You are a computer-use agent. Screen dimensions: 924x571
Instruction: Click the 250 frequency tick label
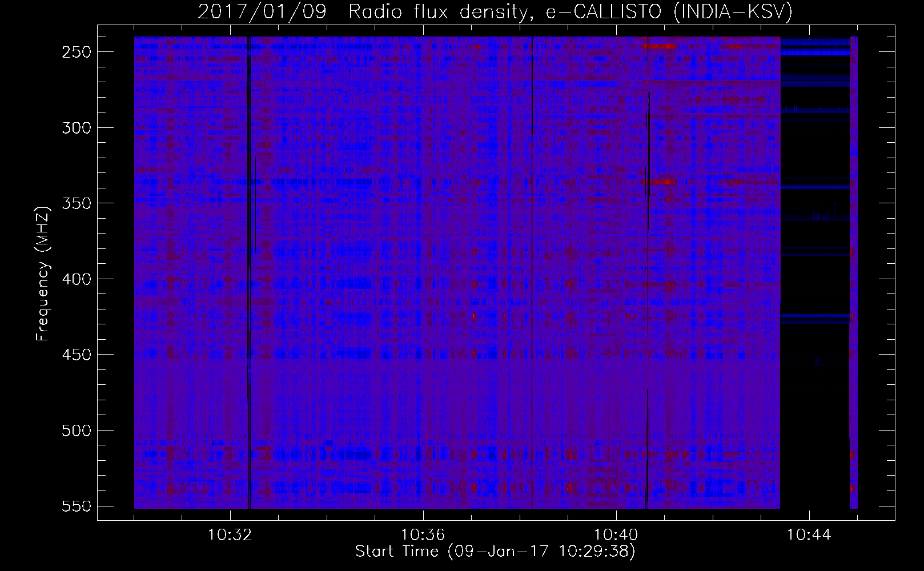[x=77, y=52]
